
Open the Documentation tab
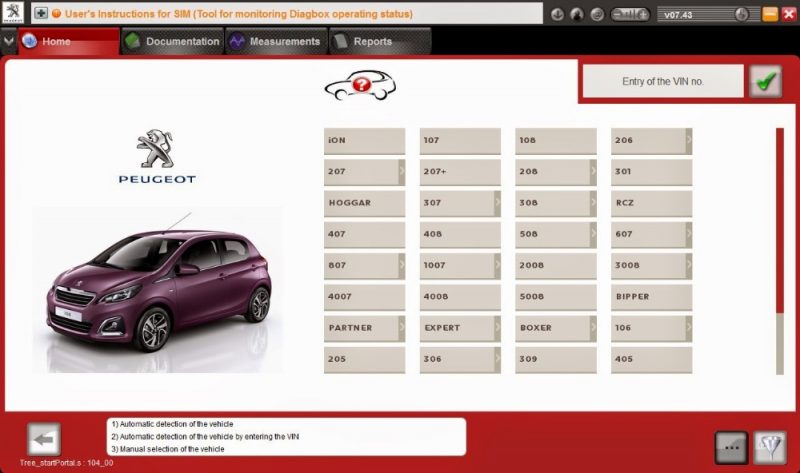(172, 41)
